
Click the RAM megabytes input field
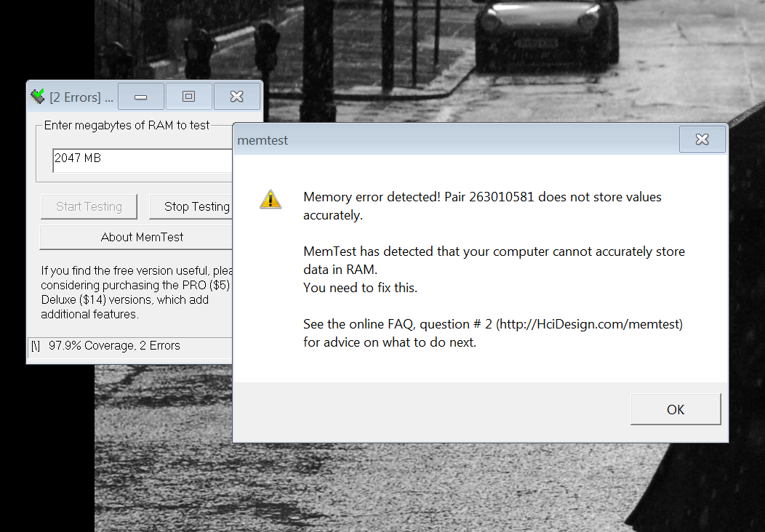click(x=143, y=161)
